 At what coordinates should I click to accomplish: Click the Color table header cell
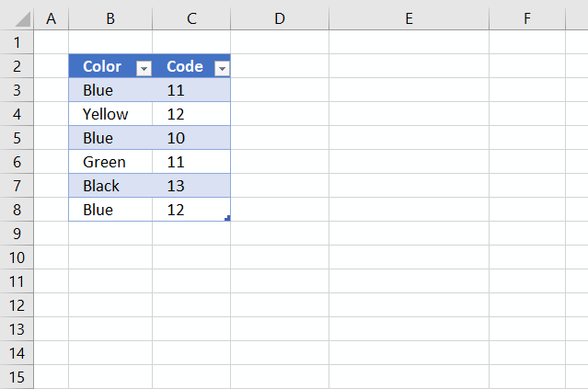point(110,66)
